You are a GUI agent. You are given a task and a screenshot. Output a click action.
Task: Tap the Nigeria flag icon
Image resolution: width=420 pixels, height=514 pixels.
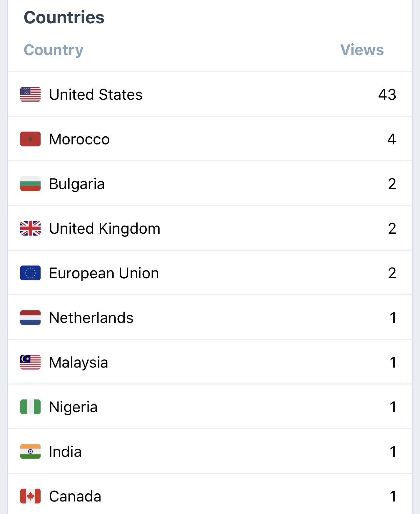click(30, 407)
